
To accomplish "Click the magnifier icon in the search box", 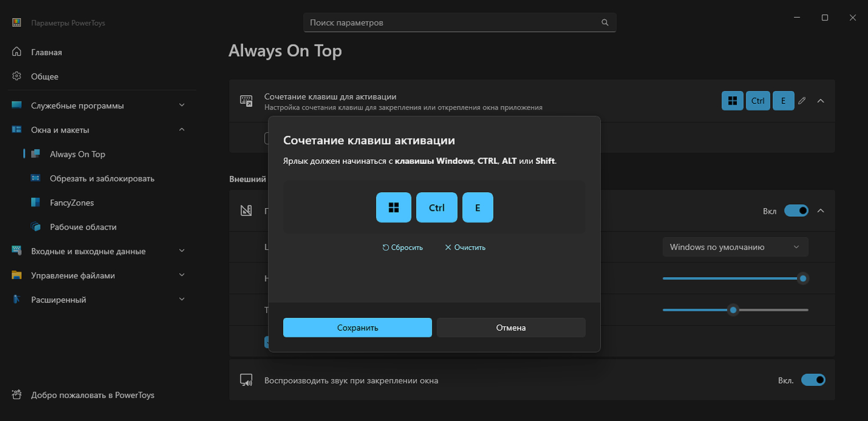I will (x=605, y=23).
